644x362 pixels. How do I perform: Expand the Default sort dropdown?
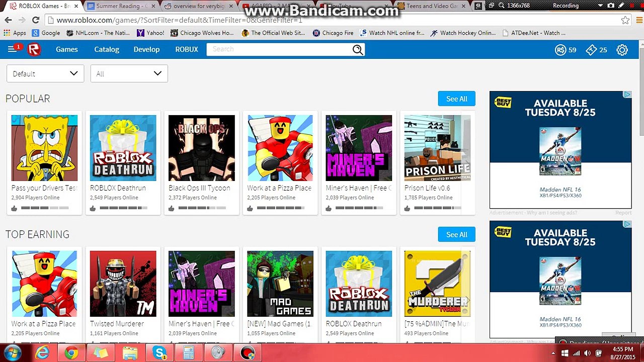pyautogui.click(x=45, y=73)
